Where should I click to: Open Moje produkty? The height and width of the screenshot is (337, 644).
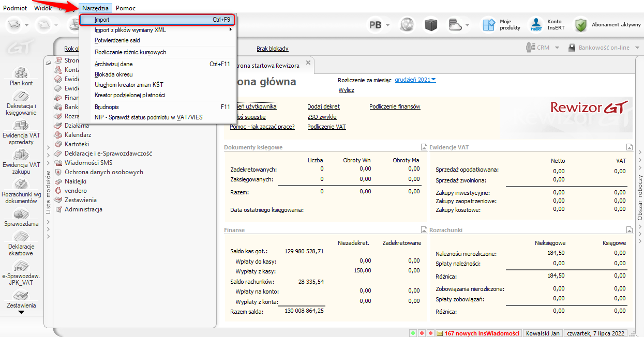point(502,24)
